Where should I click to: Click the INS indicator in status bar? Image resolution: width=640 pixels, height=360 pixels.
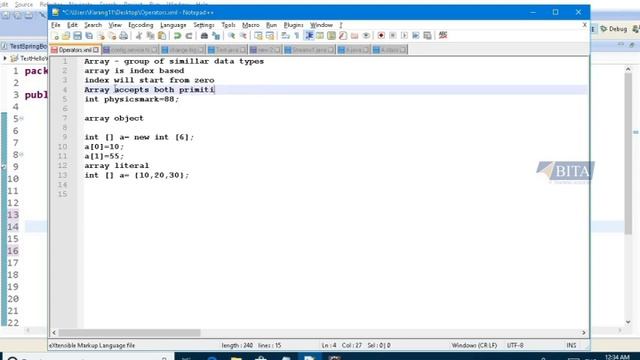point(571,345)
